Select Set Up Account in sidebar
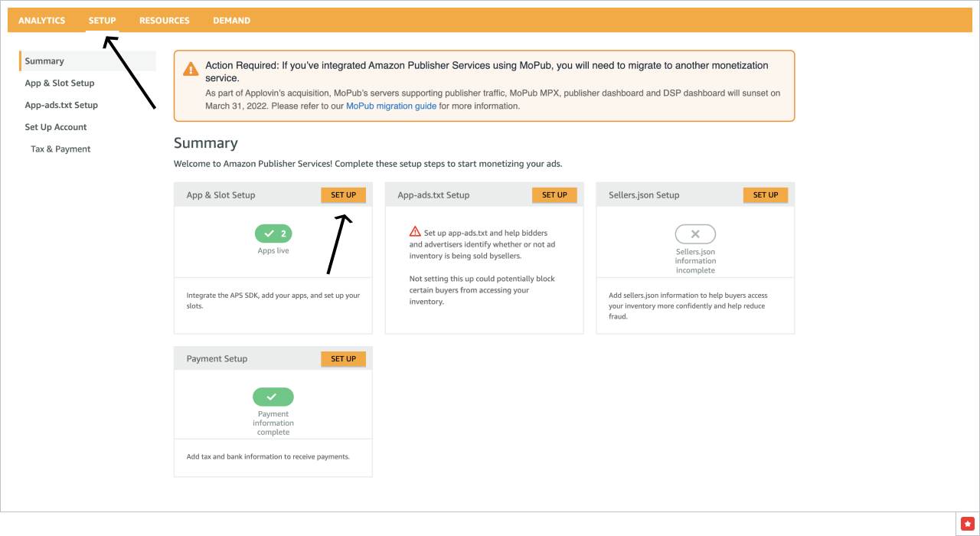Screen dimensions: 980x536 tap(56, 127)
